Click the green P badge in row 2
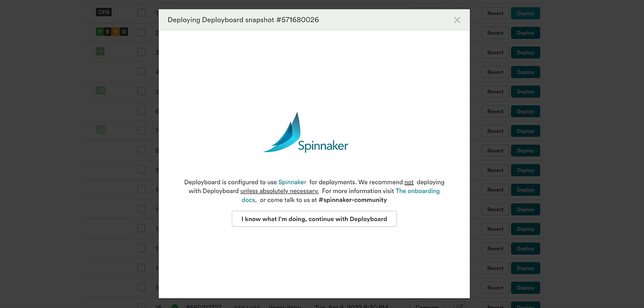Viewport: 644px width, 308px height. pos(99,32)
